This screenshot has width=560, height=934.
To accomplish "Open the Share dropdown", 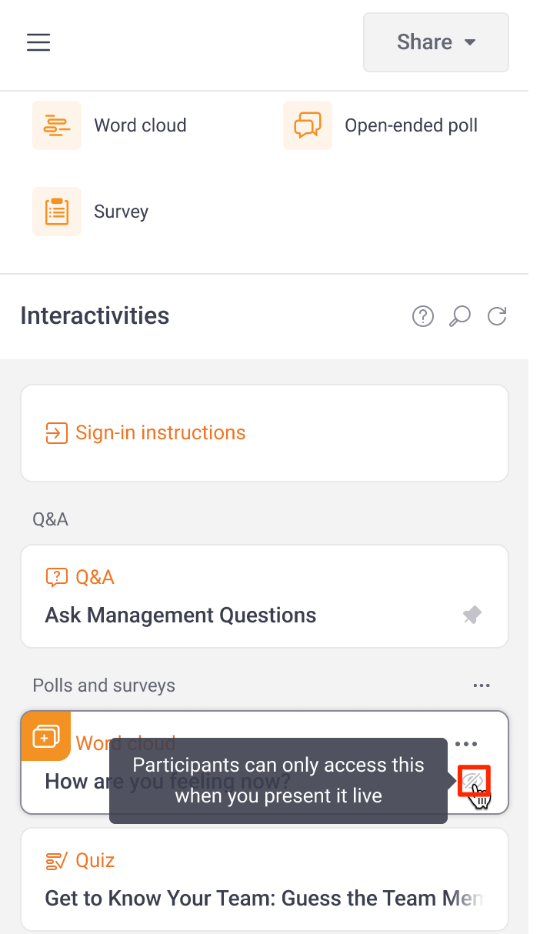I will click(x=435, y=42).
